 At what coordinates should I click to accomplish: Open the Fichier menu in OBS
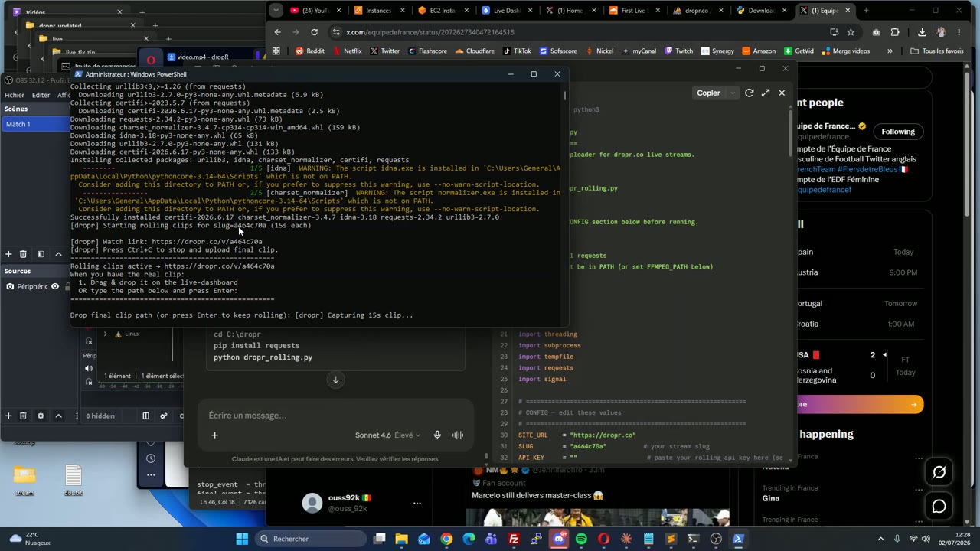coord(15,95)
